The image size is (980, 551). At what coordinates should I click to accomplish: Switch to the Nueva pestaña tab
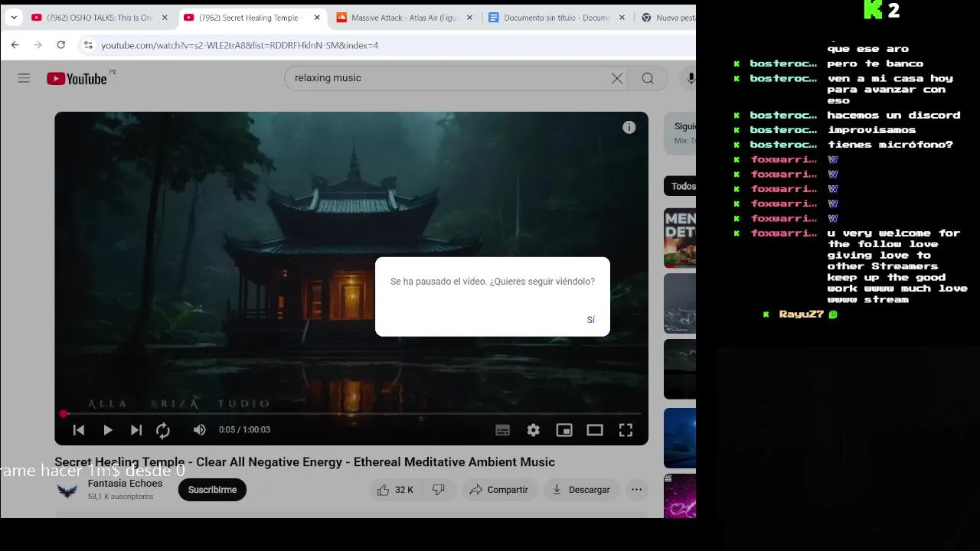click(x=668, y=18)
